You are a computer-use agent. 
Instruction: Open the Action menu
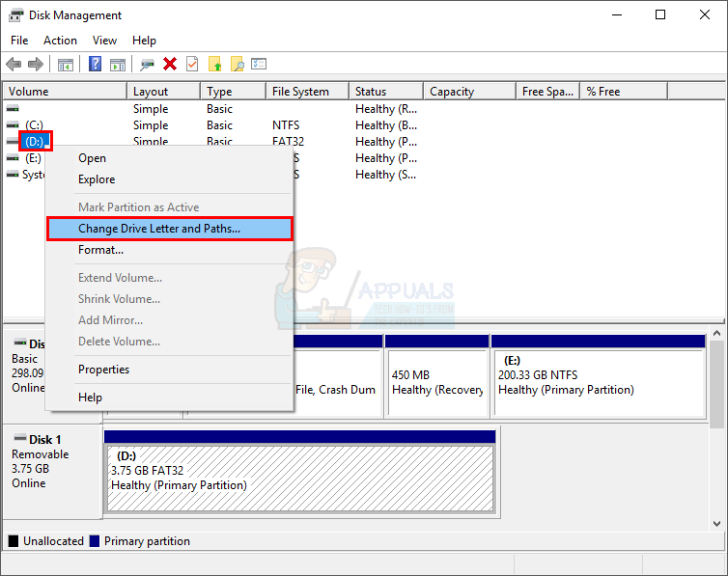point(61,41)
